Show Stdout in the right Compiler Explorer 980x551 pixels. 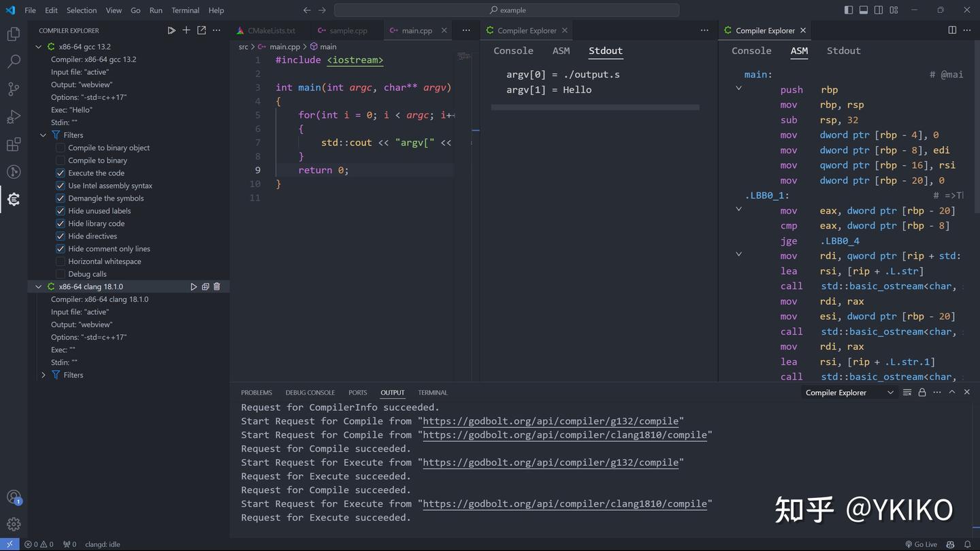point(843,51)
